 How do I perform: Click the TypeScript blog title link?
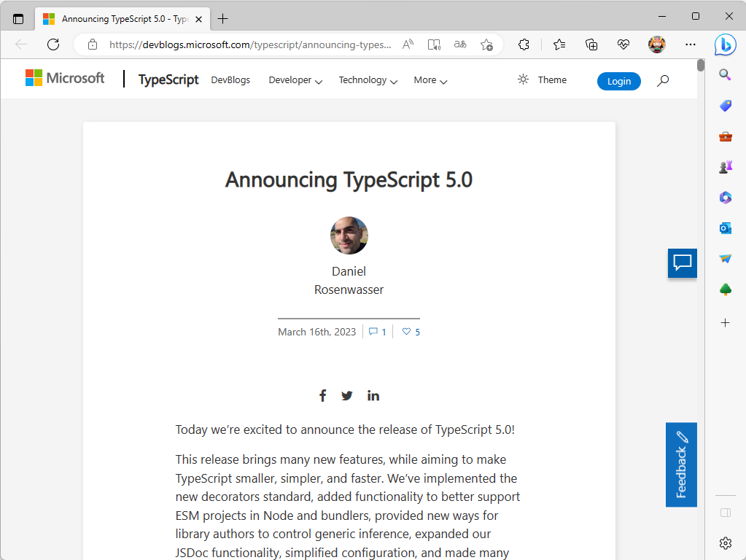click(x=168, y=79)
